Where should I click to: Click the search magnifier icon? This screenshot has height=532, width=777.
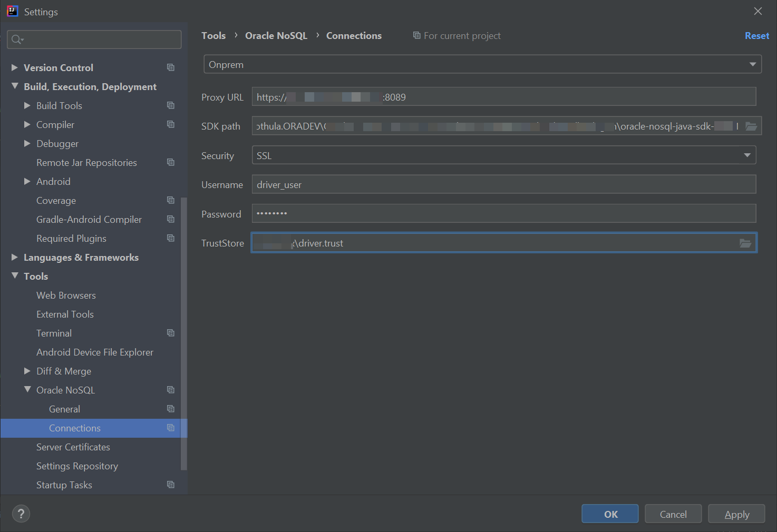[x=17, y=40]
